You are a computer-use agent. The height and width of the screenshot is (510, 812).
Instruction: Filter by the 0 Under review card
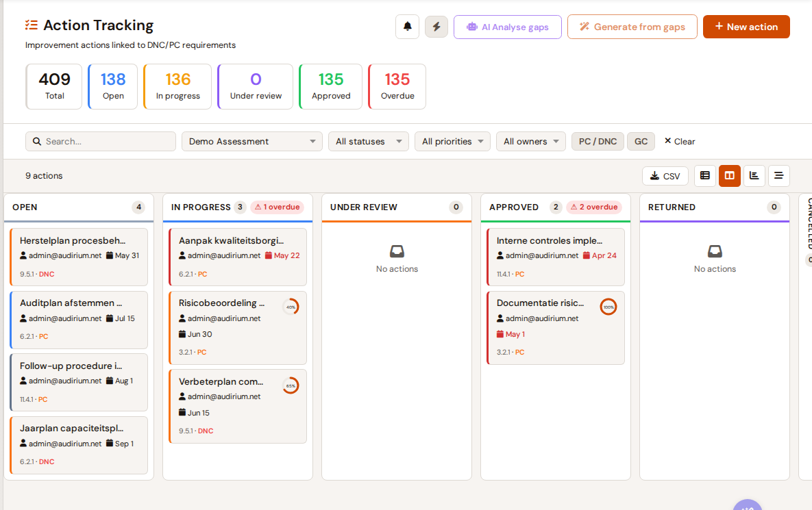click(256, 86)
